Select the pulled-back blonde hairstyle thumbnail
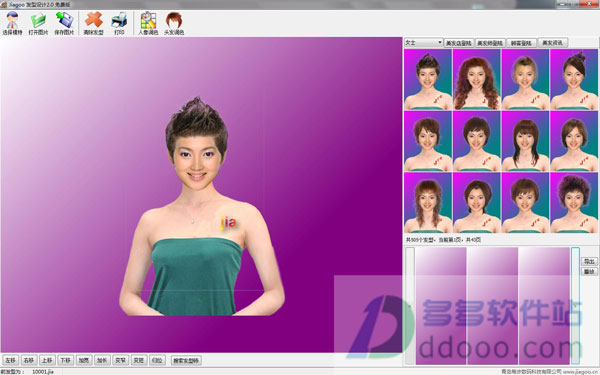Image resolution: width=600 pixels, height=375 pixels. coord(525,80)
